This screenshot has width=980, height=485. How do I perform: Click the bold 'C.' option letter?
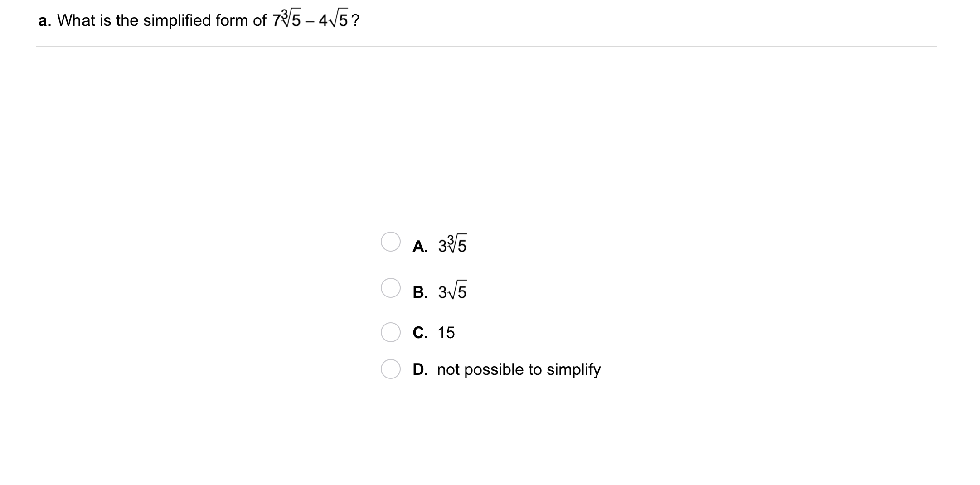[420, 333]
